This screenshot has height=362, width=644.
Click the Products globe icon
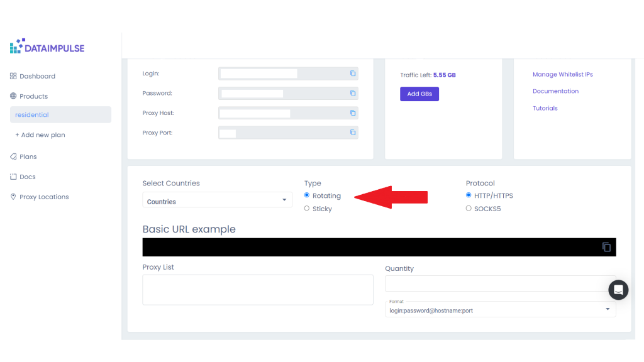pos(13,96)
